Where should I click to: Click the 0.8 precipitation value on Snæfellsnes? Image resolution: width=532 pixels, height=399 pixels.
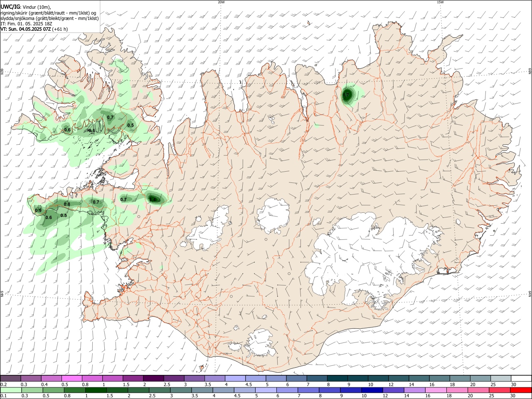(67, 204)
